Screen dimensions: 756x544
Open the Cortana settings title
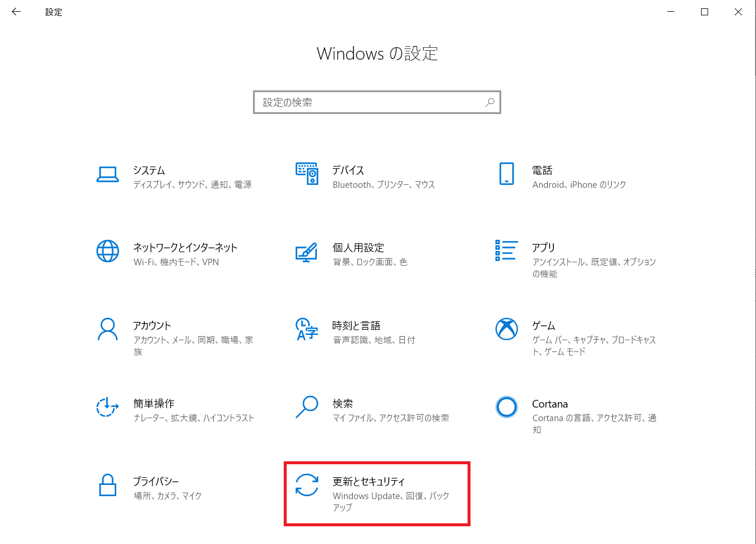tap(550, 404)
